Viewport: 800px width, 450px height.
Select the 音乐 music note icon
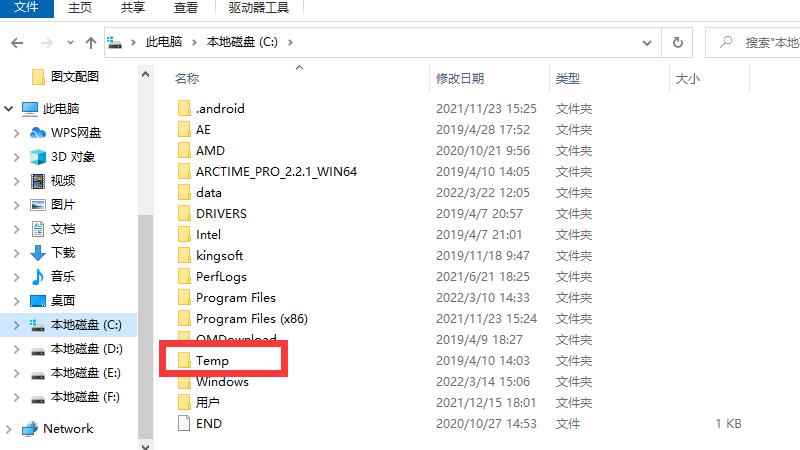38,277
